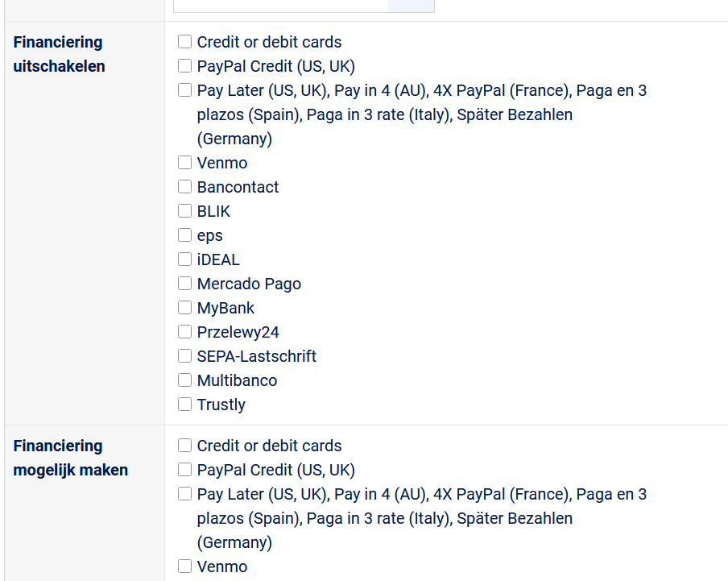Check the SEPA-Lastschrift checkbox

185,356
